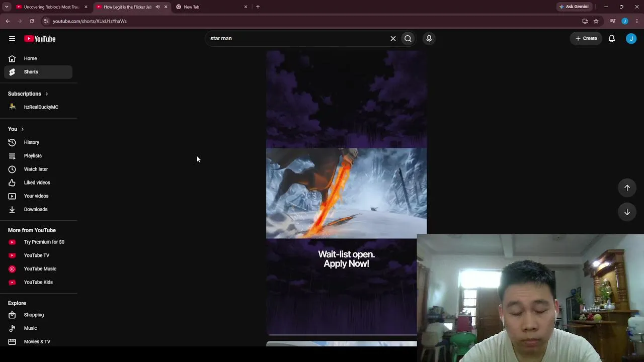Switch to the 'Uncovering Roblox's Most Trau' tab

[52, 7]
